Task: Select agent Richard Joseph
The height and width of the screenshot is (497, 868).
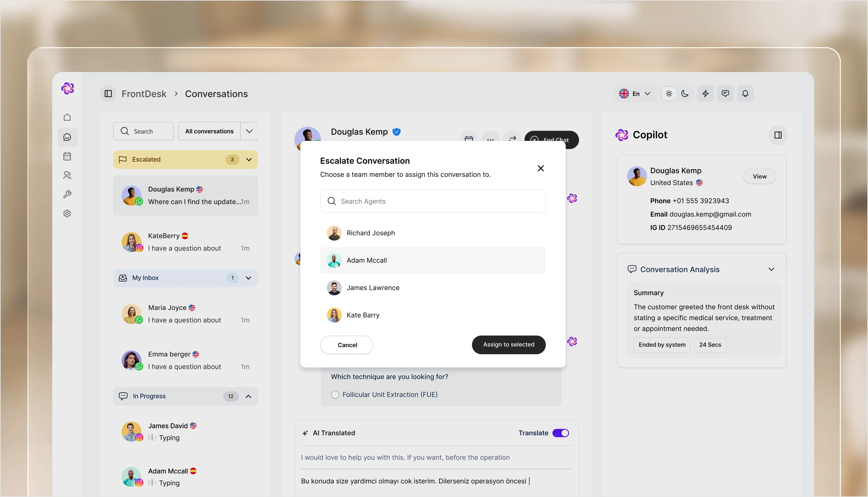Action: [x=433, y=233]
